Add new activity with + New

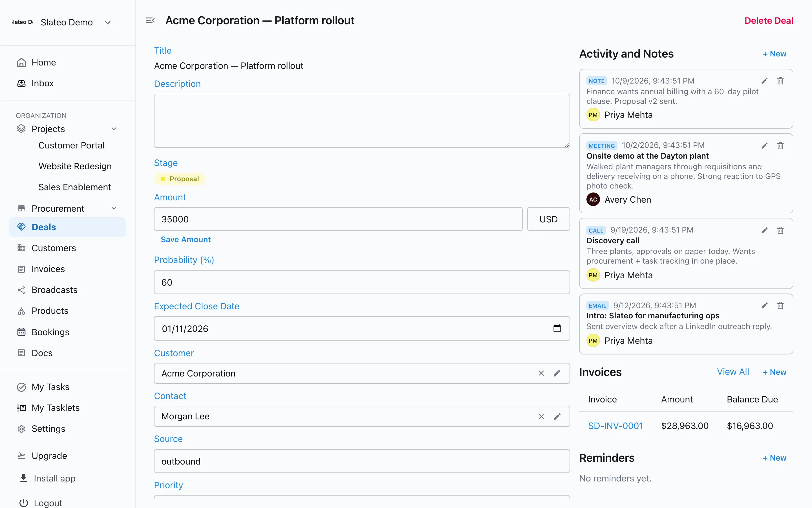775,54
